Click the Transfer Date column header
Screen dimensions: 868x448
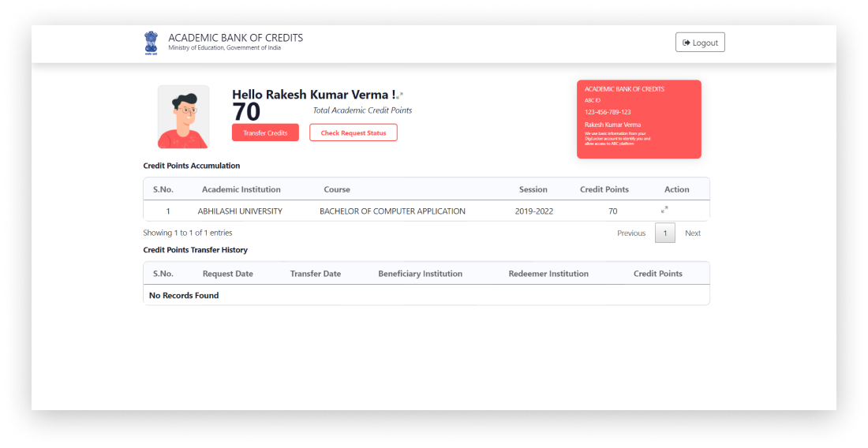coord(315,274)
